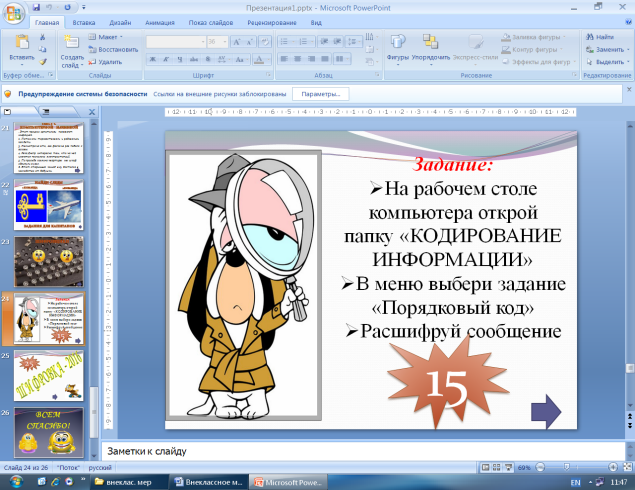Image resolution: width=635 pixels, height=490 pixels.
Task: Click Удалить to delete the slide
Action: [105, 62]
